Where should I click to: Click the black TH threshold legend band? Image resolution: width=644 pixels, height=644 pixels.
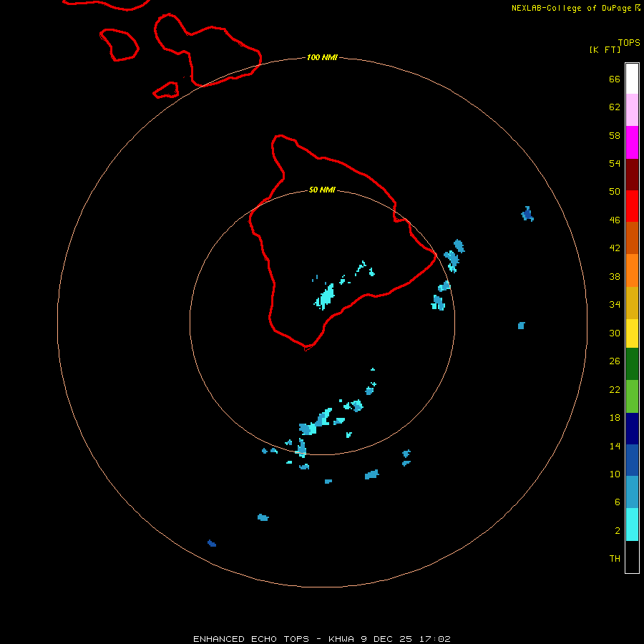coord(632,557)
